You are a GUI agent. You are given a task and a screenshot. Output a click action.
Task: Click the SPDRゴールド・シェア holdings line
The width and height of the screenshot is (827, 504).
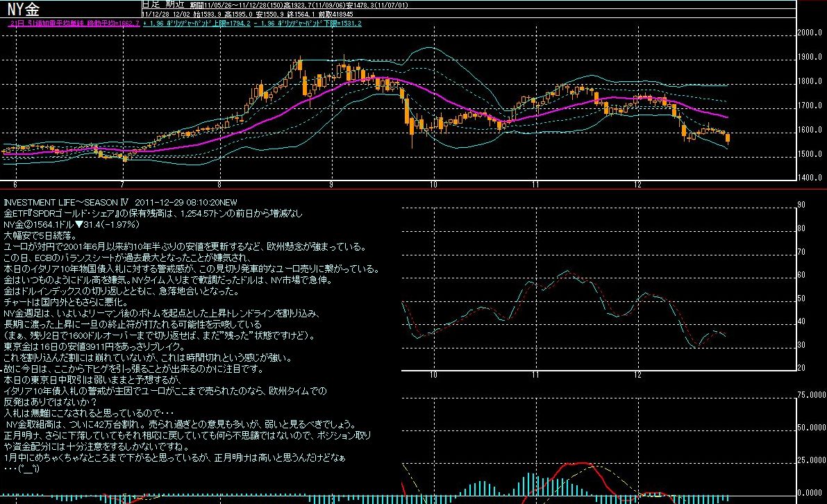[x=153, y=214]
